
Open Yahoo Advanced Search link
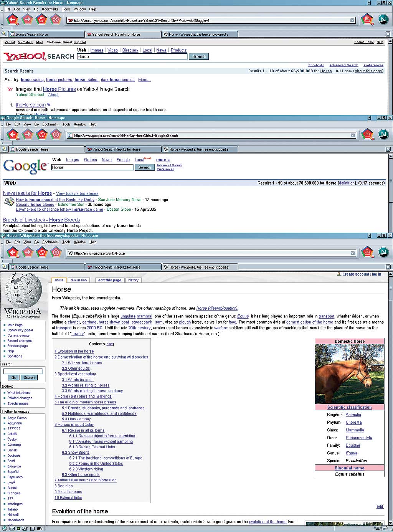pos(343,65)
